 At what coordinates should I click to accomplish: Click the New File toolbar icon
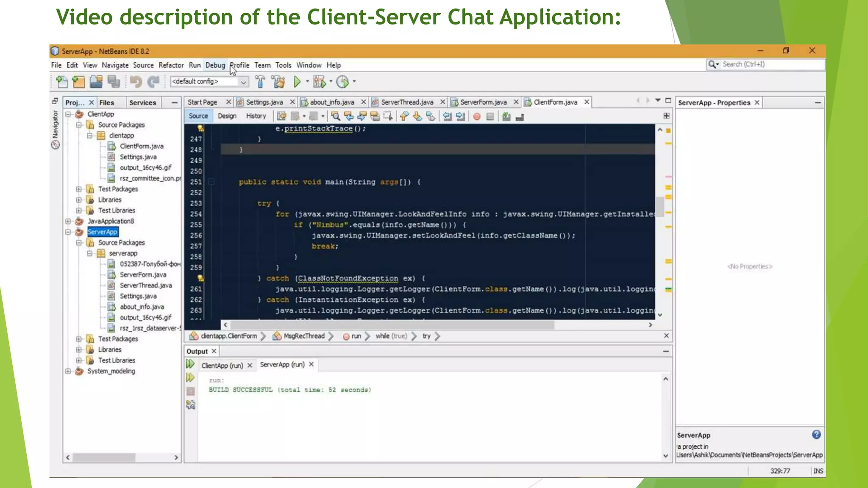pyautogui.click(x=62, y=81)
